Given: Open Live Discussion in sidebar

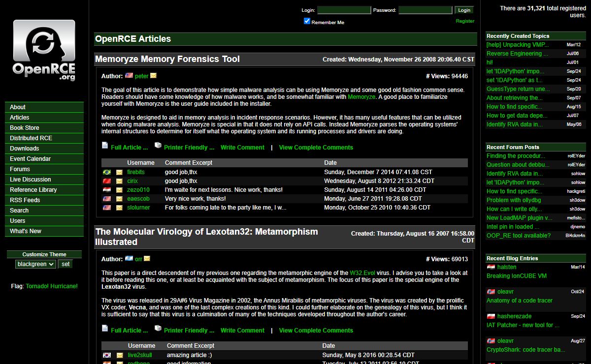Looking at the screenshot, I should 44,180.
